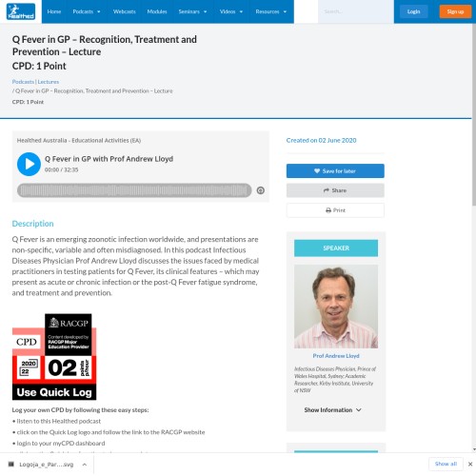
Task: Click the heart Save for later button
Action: [335, 171]
